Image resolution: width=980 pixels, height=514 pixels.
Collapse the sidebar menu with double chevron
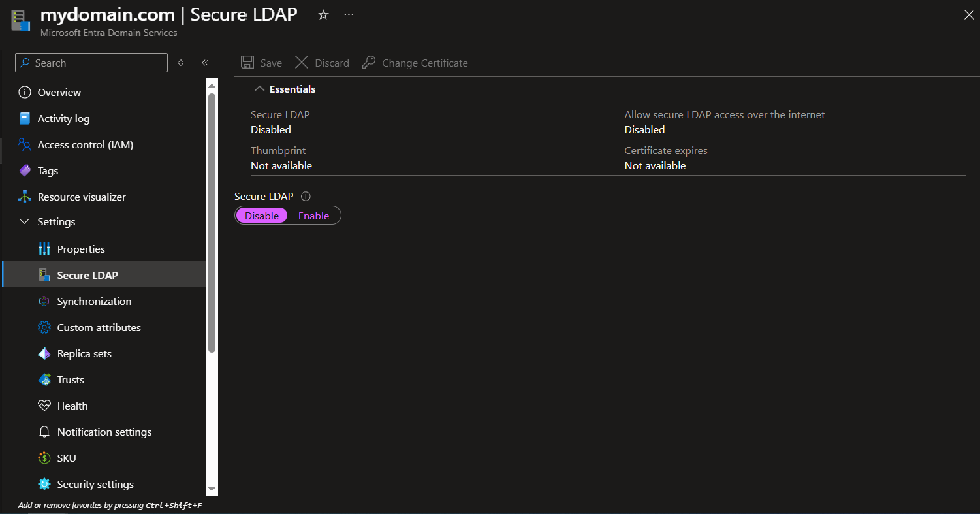[205, 63]
